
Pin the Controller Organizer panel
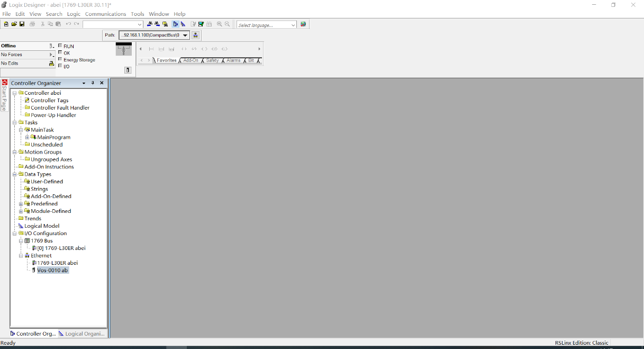[x=93, y=83]
